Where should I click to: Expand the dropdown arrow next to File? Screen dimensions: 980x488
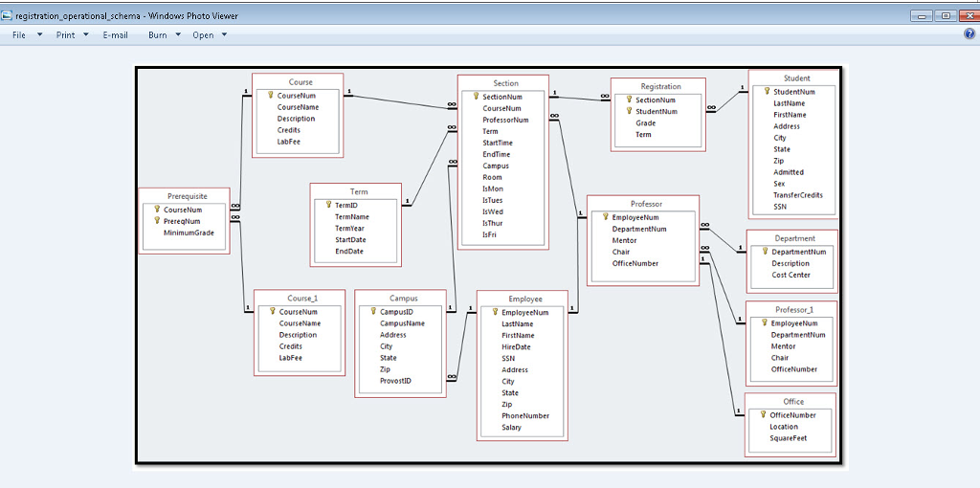coord(40,34)
